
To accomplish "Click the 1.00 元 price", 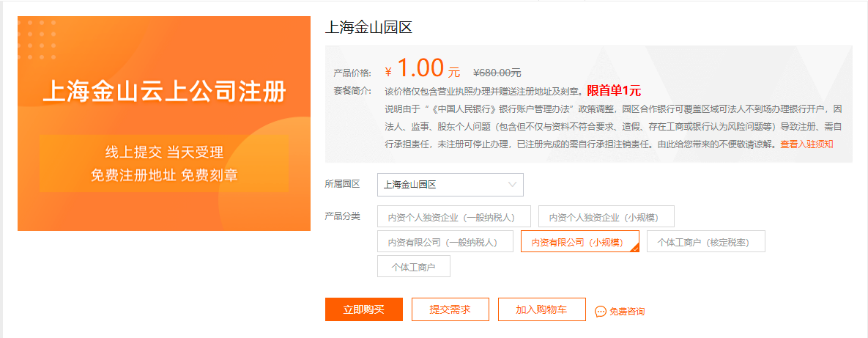I will pyautogui.click(x=423, y=69).
